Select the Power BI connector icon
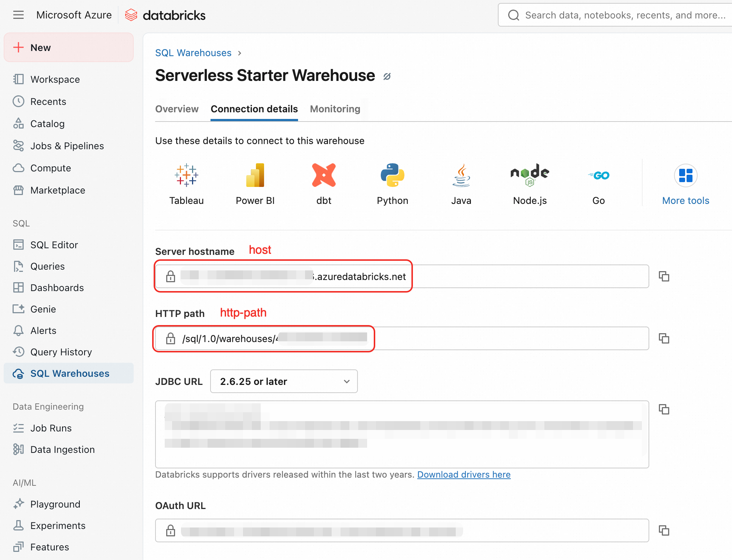Viewport: 732px width, 560px height. tap(255, 175)
